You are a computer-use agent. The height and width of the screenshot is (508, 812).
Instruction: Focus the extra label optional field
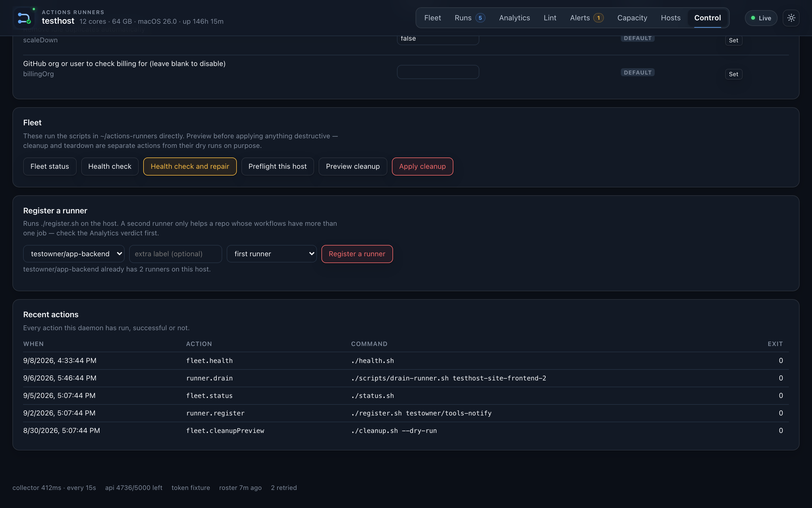click(175, 254)
